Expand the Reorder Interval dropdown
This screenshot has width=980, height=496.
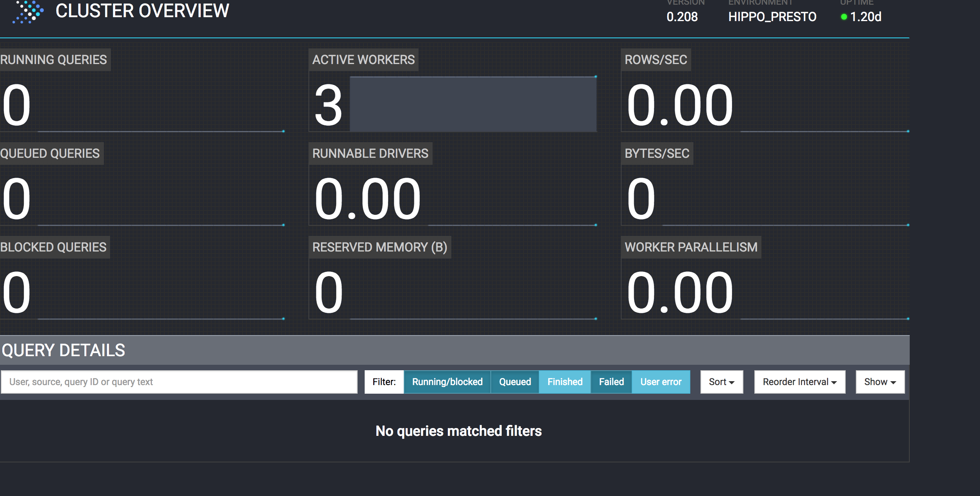799,382
